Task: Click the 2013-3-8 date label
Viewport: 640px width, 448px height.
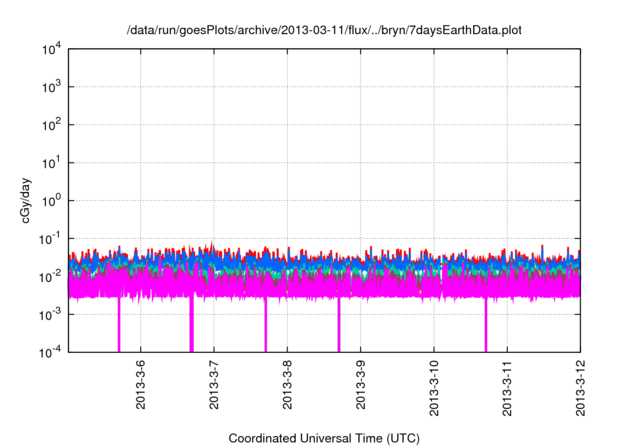Action: click(287, 385)
